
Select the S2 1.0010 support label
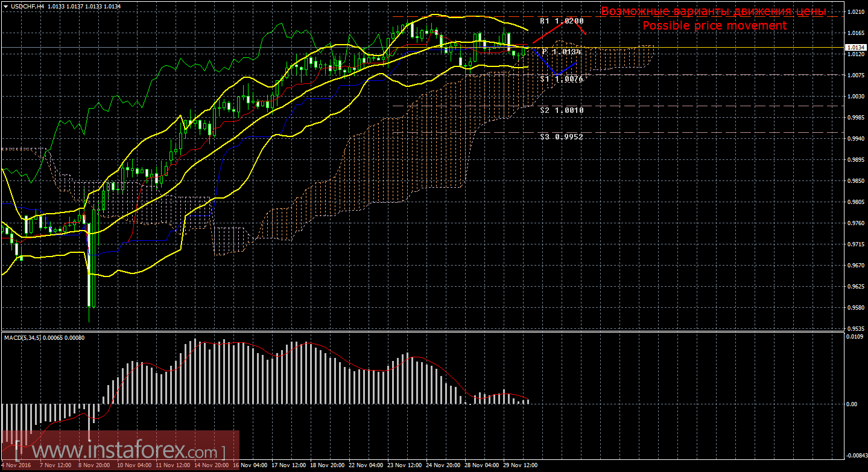click(x=561, y=110)
